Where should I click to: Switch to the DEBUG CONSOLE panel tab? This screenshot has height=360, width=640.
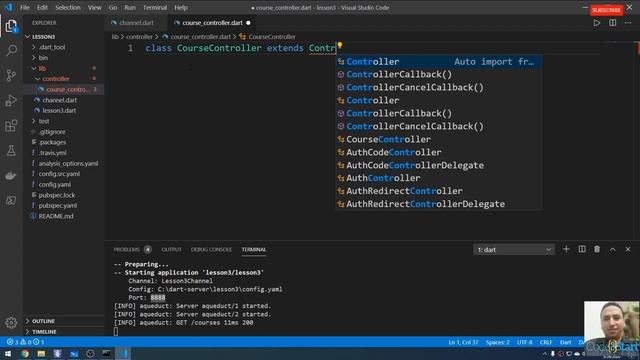[x=211, y=249]
